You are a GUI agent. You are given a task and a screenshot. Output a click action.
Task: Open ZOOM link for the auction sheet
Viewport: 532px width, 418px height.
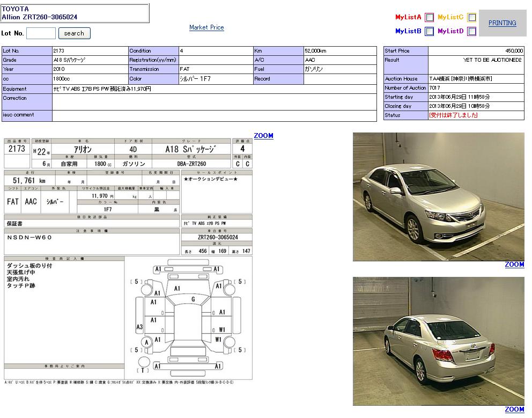click(263, 136)
